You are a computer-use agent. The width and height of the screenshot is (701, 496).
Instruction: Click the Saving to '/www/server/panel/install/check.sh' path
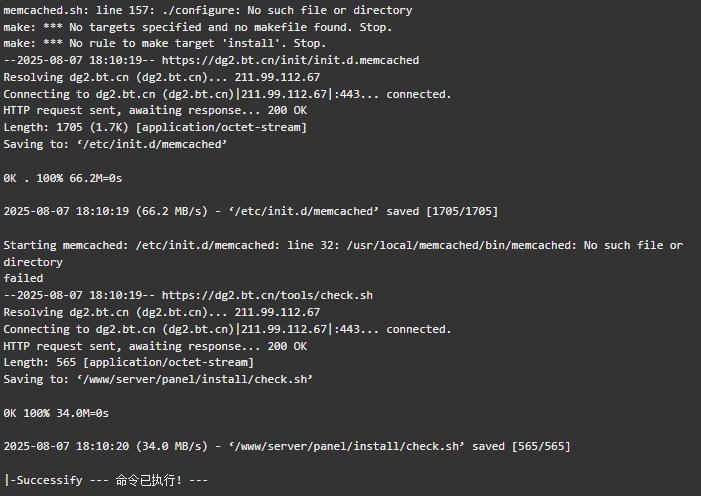pos(195,379)
